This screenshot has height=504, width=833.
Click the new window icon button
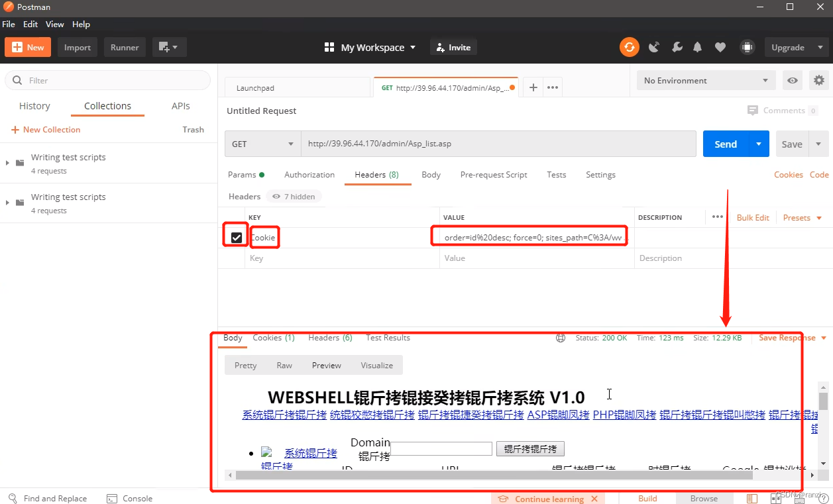click(169, 47)
